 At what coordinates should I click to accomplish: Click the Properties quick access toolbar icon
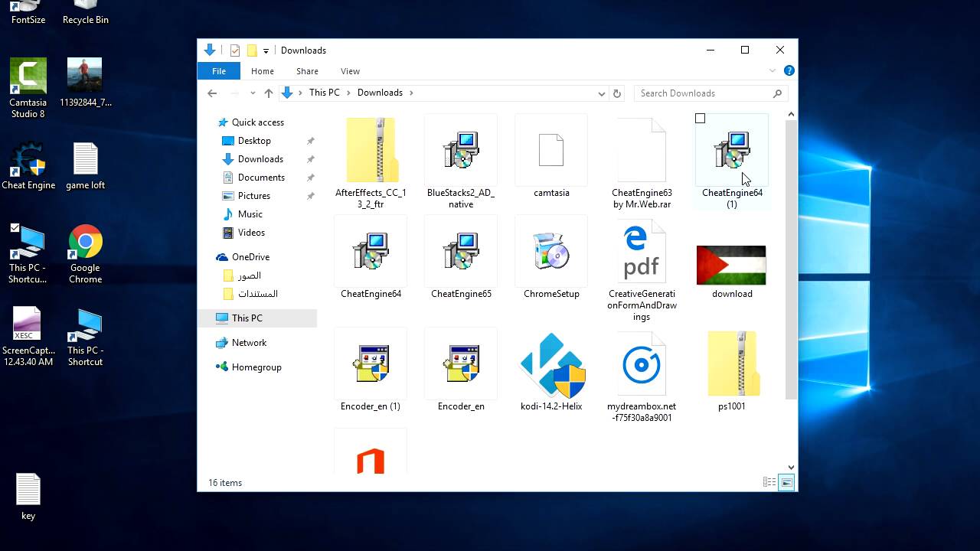pyautogui.click(x=235, y=51)
